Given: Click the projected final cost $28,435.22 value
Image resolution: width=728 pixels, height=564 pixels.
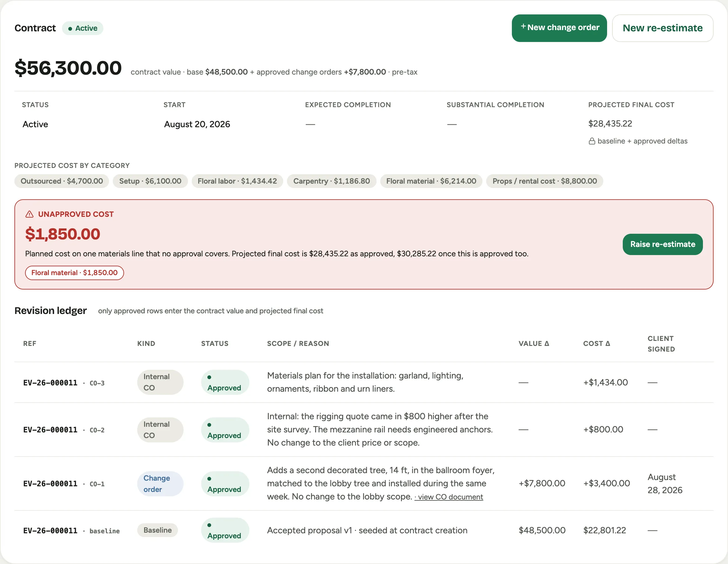Looking at the screenshot, I should tap(610, 124).
